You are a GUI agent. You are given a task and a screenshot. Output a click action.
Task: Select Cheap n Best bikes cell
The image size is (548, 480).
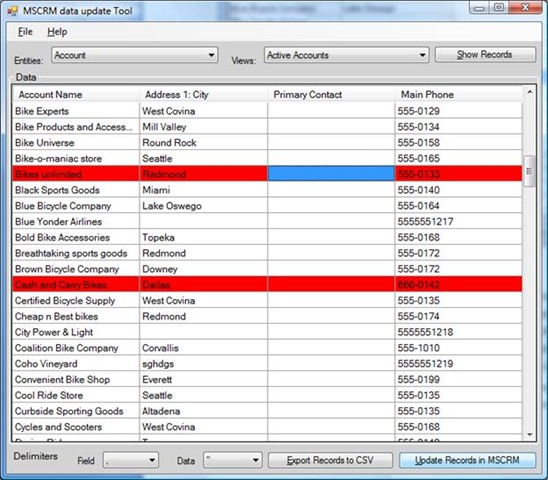tap(76, 316)
